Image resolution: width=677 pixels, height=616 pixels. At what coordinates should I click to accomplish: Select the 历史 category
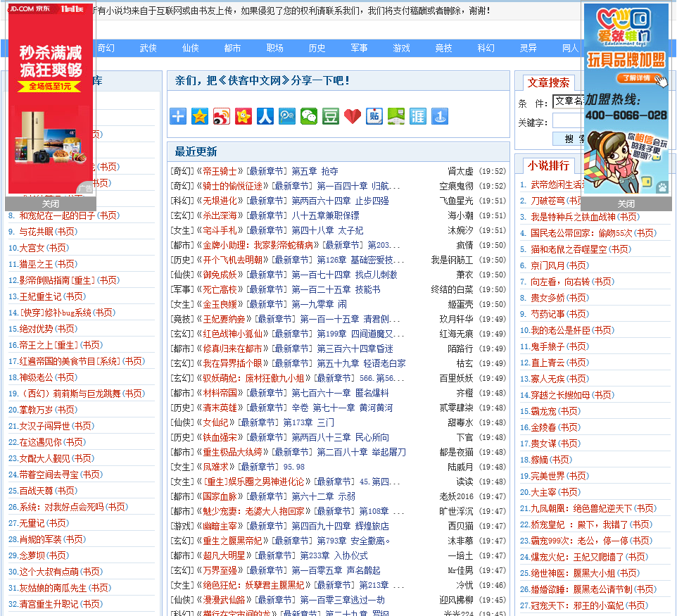pyautogui.click(x=317, y=48)
